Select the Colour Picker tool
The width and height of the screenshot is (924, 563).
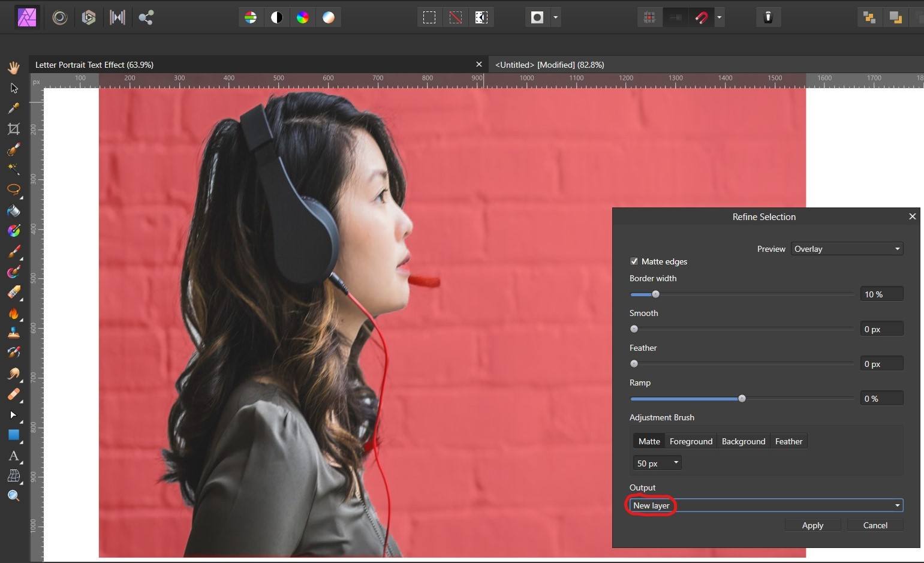(x=14, y=109)
